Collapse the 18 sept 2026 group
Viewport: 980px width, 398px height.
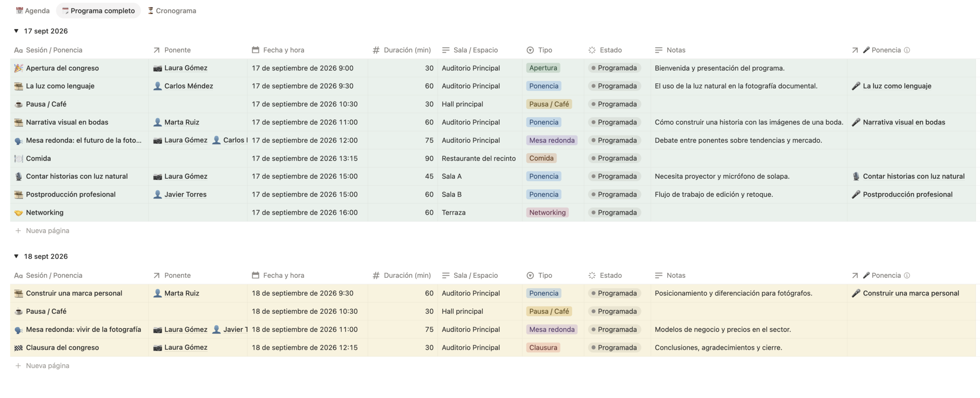16,256
